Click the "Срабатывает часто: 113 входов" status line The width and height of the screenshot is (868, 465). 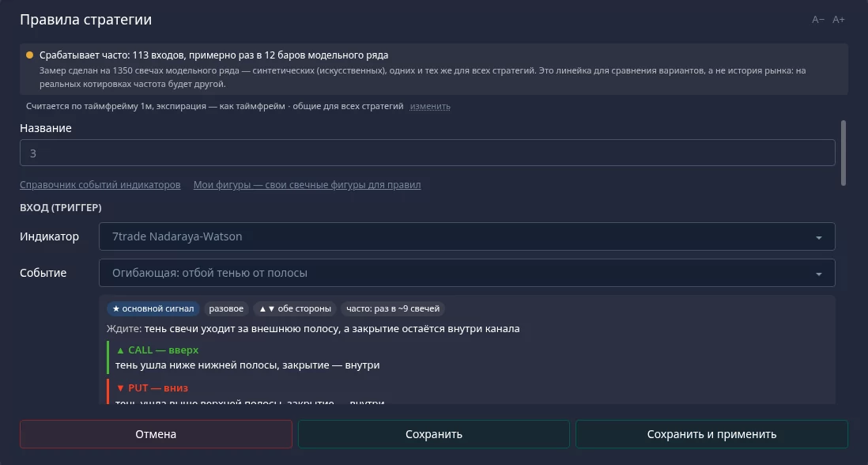tap(213, 55)
